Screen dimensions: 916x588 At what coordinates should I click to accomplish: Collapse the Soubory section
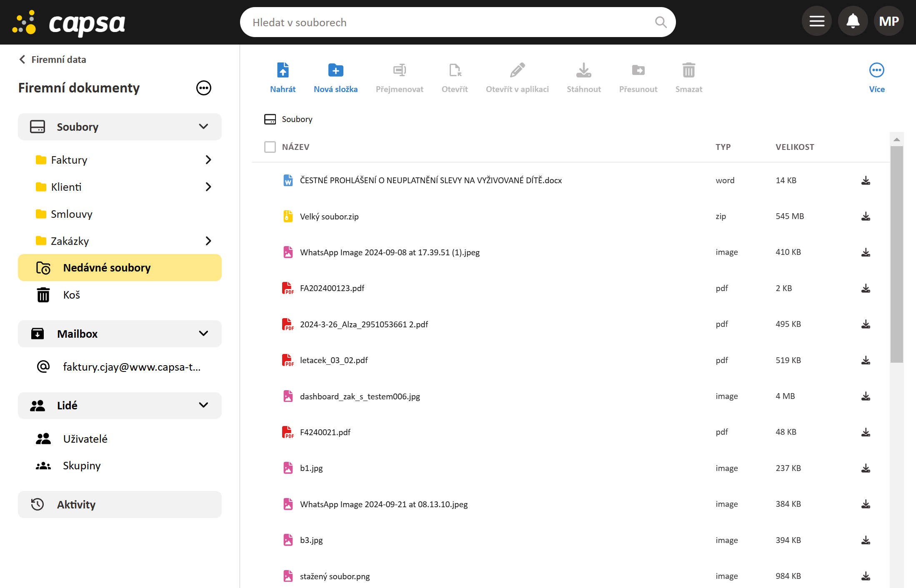203,127
